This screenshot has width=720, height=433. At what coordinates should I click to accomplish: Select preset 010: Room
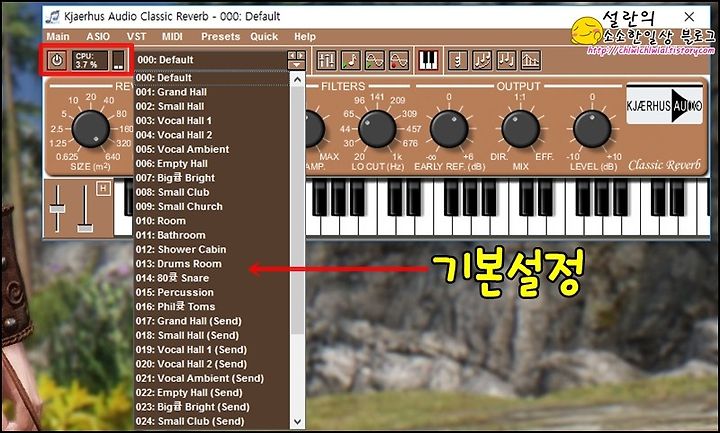click(212, 221)
